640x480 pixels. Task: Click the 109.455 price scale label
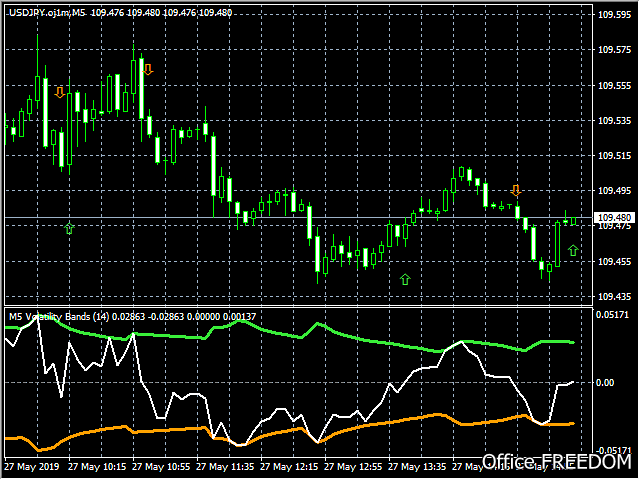614,262
